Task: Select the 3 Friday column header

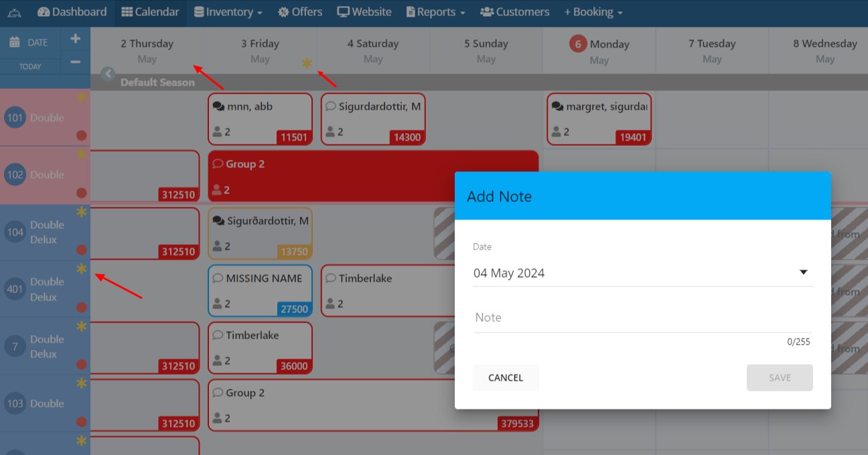Action: [x=260, y=51]
